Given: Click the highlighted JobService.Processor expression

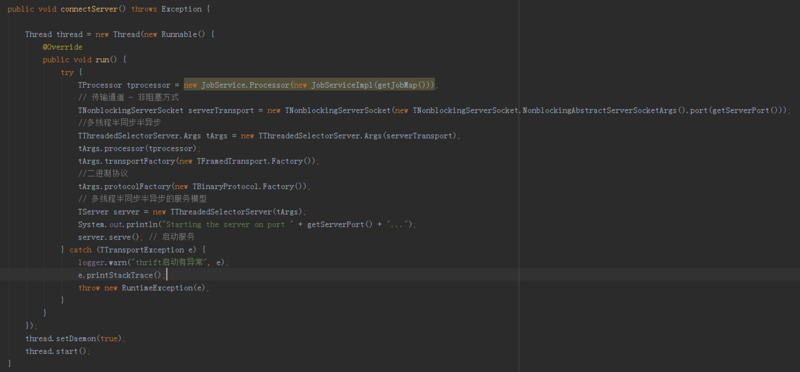Looking at the screenshot, I should tap(310, 85).
